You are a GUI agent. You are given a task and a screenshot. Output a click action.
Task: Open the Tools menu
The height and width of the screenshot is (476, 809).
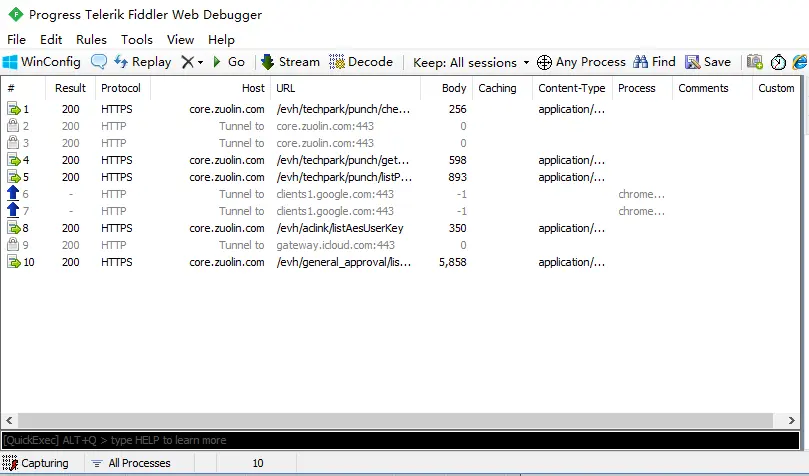[x=137, y=40]
